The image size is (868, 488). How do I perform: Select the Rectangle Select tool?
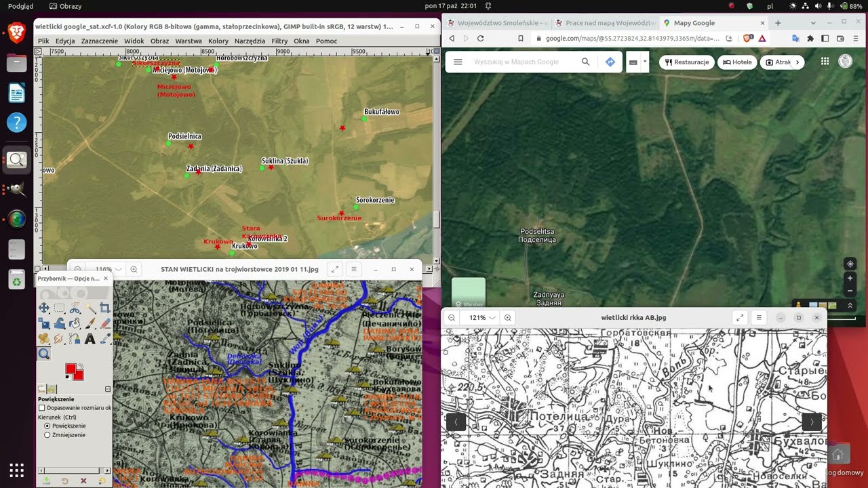tap(60, 308)
